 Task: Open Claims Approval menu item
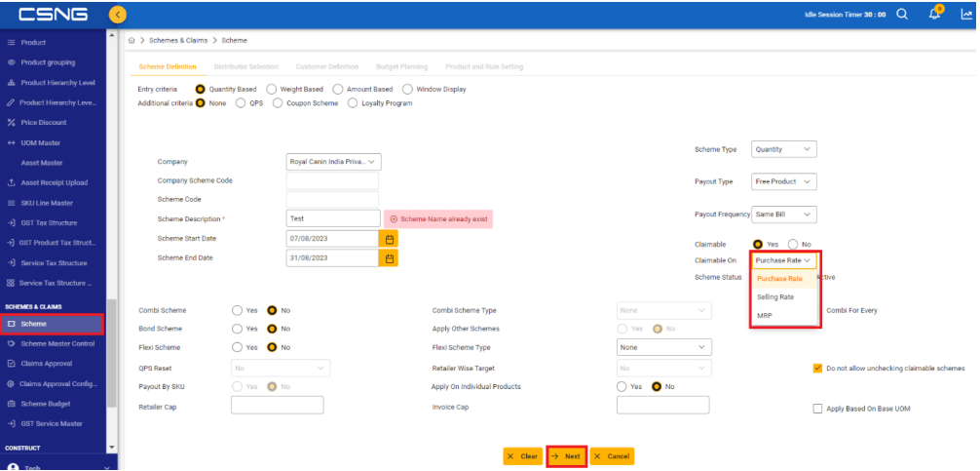[x=46, y=364]
